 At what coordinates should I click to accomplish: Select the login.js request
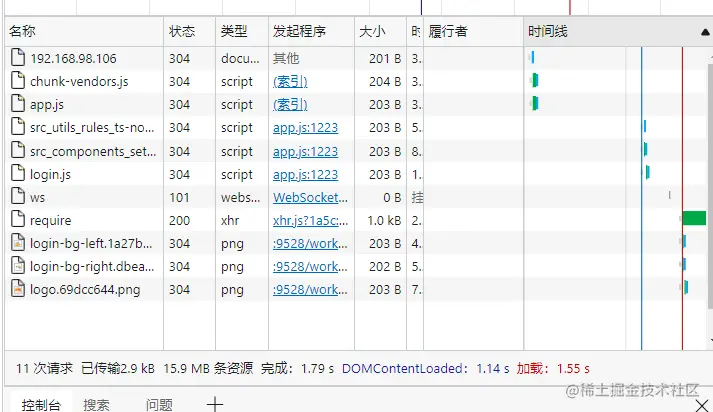(x=50, y=174)
